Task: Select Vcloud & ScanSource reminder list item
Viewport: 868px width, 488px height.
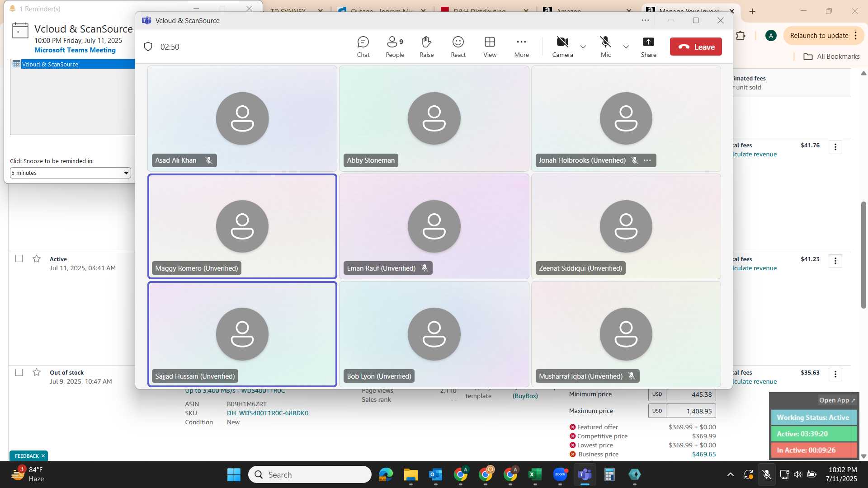Action: pos(72,64)
